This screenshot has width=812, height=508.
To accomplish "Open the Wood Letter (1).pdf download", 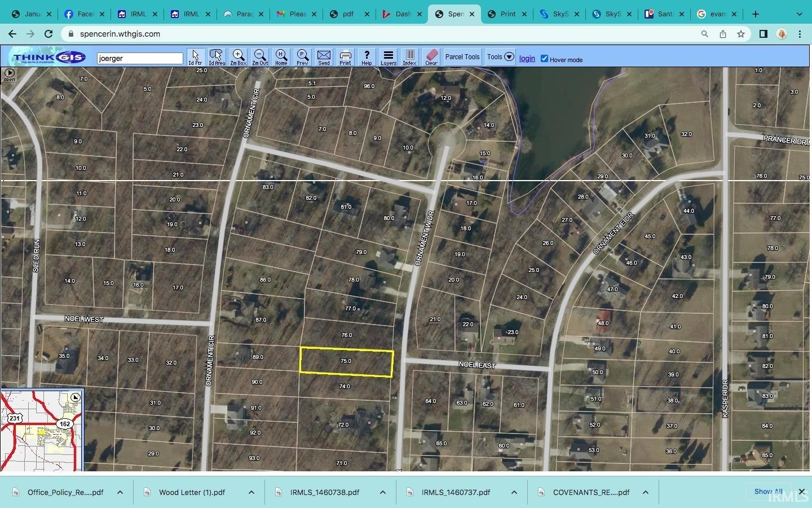I will point(191,492).
